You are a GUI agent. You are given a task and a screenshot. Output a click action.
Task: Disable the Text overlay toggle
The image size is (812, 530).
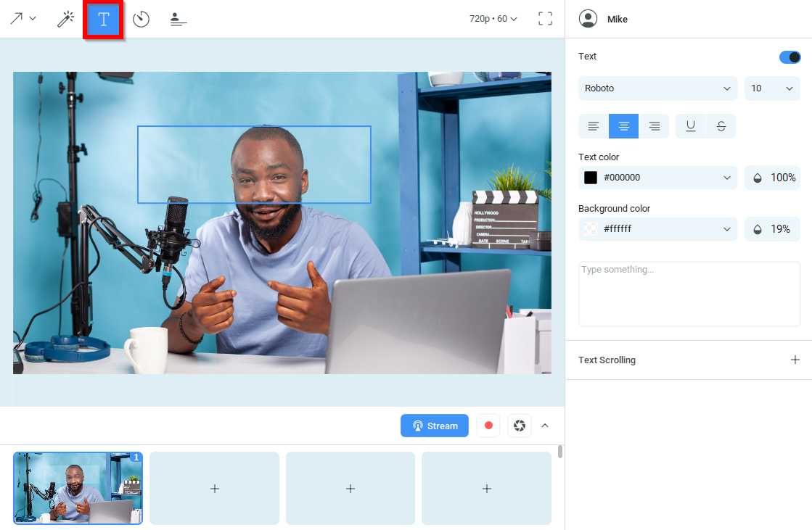coord(790,57)
